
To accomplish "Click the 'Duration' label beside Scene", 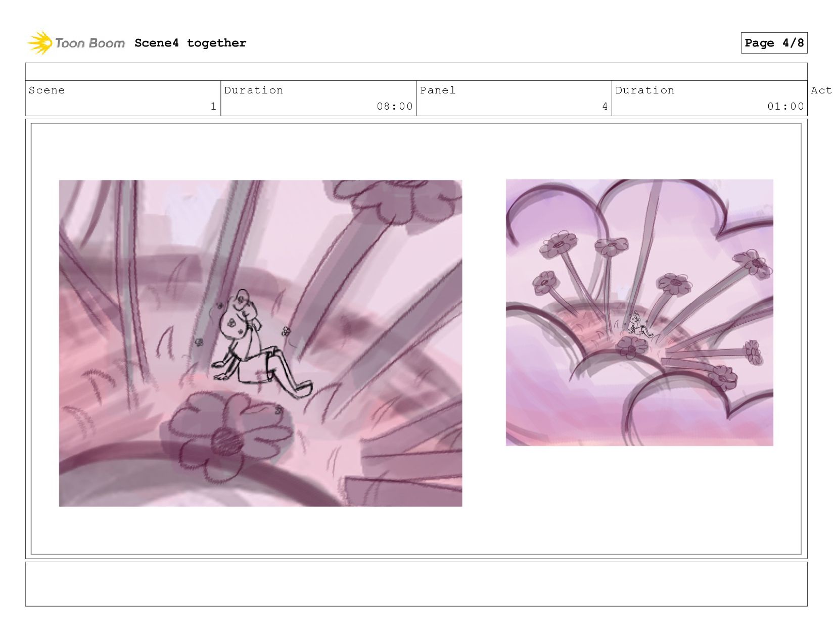I will pyautogui.click(x=254, y=90).
